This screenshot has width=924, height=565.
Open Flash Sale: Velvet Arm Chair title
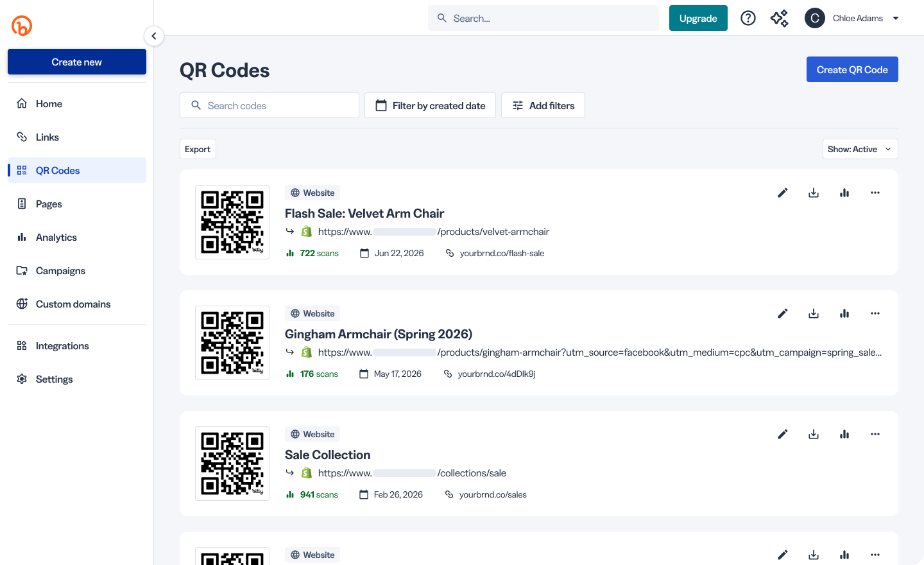[x=364, y=213]
